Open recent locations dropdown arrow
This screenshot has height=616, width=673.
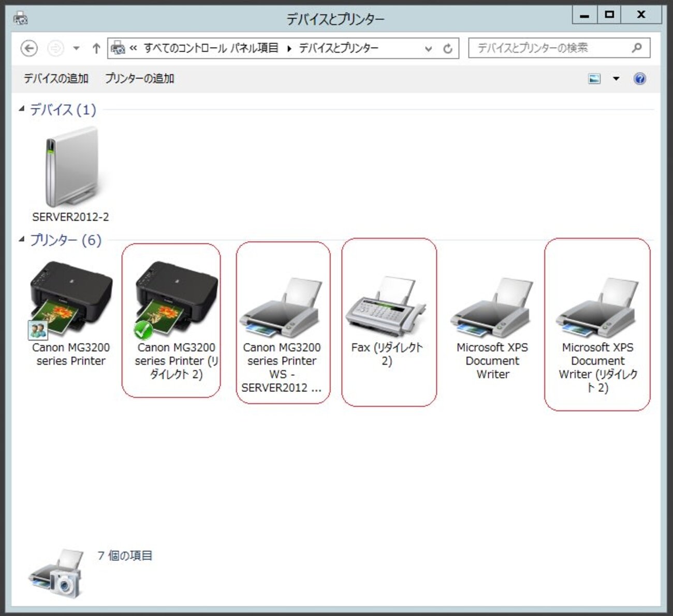(77, 49)
